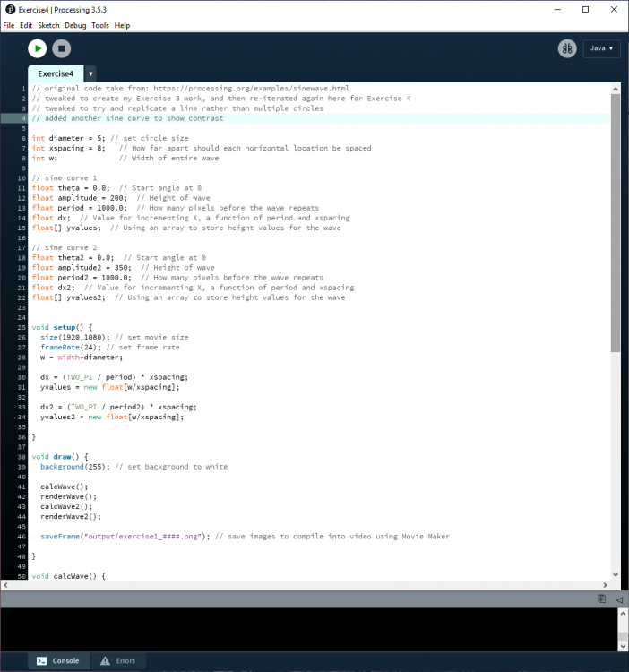This screenshot has height=672, width=629.
Task: Click the copy console icon above console
Action: [602, 599]
